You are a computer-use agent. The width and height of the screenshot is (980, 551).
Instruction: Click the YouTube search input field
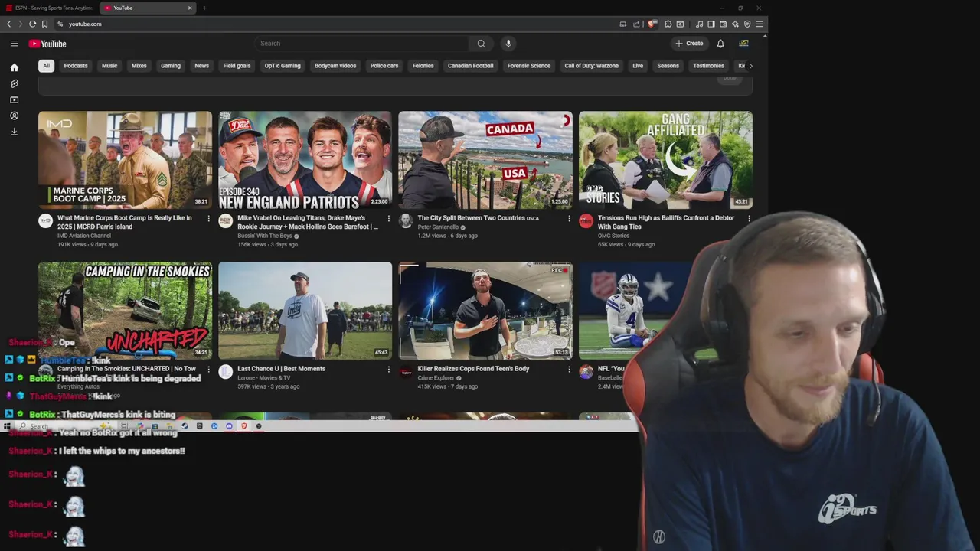click(363, 44)
